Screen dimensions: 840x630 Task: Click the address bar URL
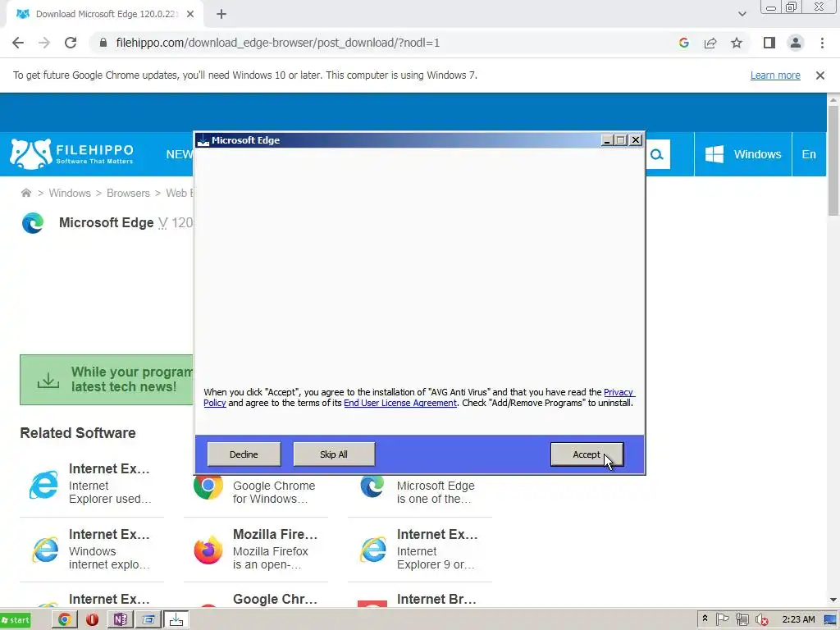277,43
